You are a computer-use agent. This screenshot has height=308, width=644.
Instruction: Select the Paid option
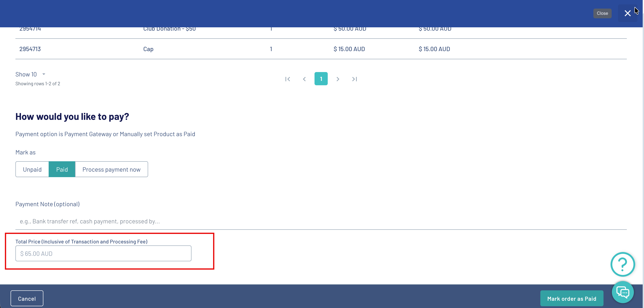point(62,169)
